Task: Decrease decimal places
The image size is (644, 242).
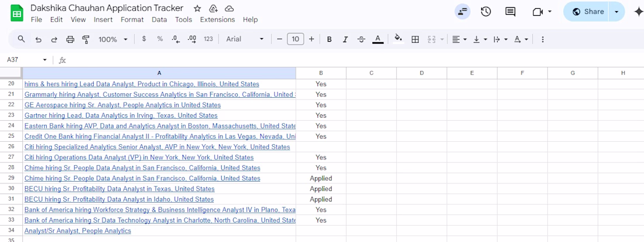Action: click(x=176, y=39)
